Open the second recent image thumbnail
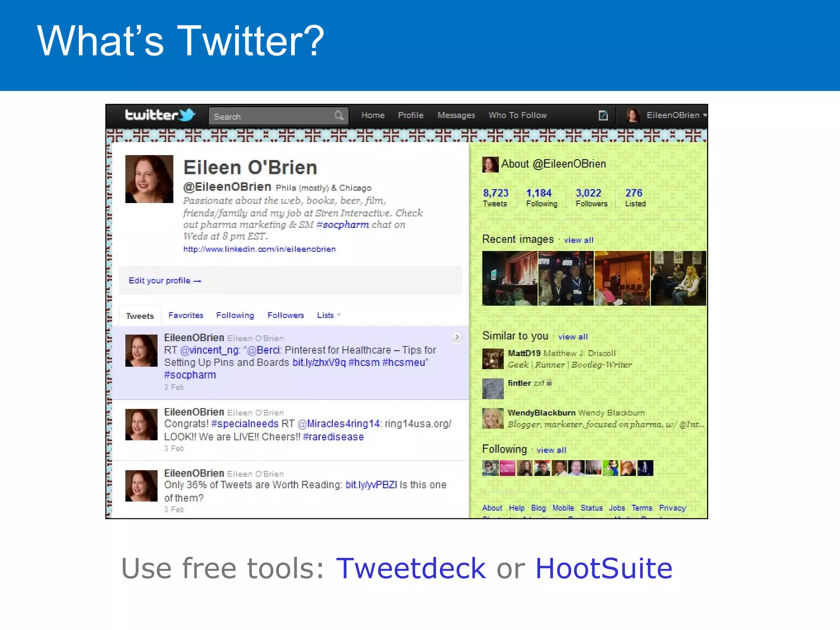 coord(566,278)
